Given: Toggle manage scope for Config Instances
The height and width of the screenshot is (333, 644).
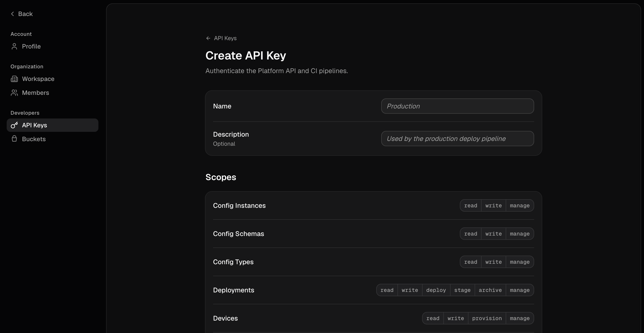Looking at the screenshot, I should tap(520, 205).
